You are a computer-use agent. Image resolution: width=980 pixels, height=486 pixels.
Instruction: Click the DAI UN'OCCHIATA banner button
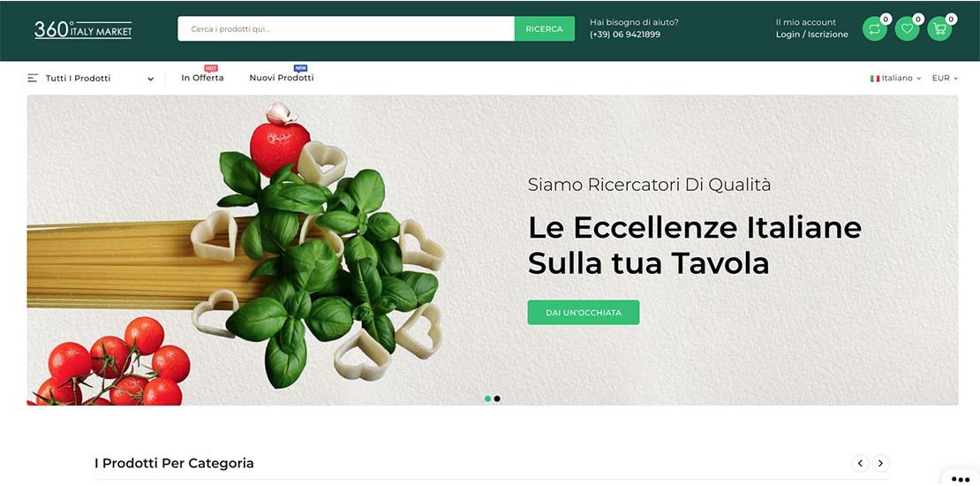coord(583,312)
